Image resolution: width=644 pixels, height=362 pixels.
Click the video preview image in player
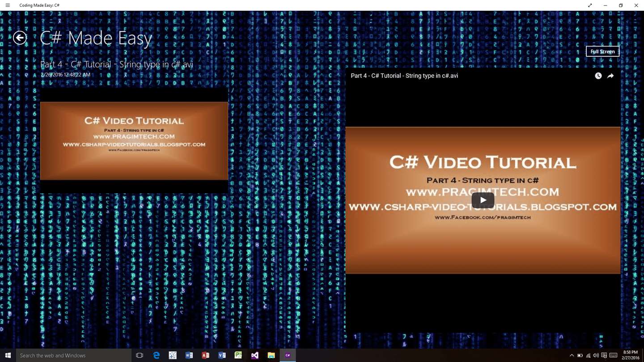(x=483, y=200)
